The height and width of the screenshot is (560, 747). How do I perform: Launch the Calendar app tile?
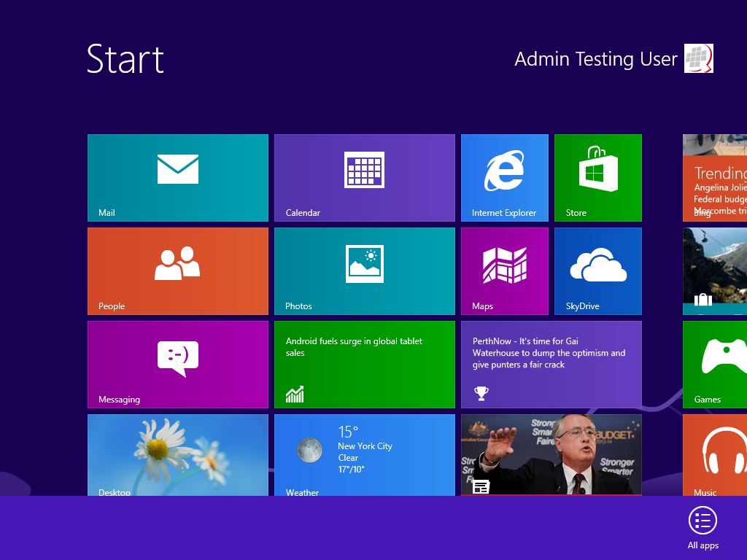pyautogui.click(x=364, y=177)
